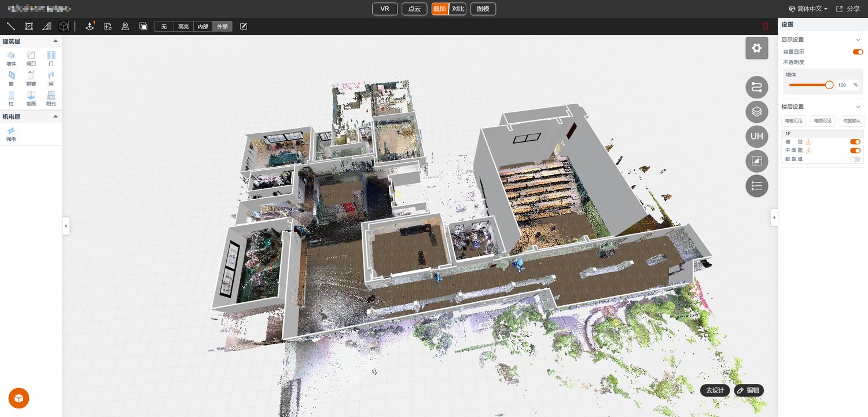Collapse the 机电层 section
Image resolution: width=868 pixels, height=417 pixels.
click(x=56, y=116)
